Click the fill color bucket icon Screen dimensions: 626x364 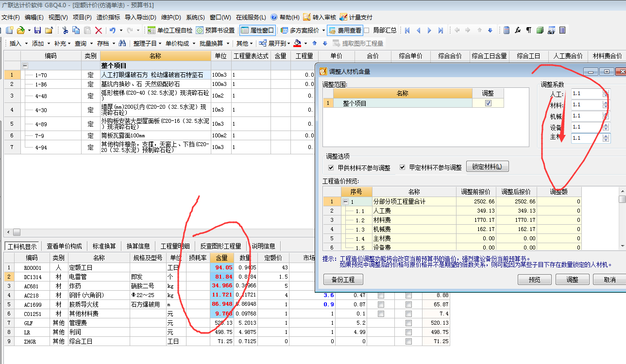pyautogui.click(x=297, y=43)
